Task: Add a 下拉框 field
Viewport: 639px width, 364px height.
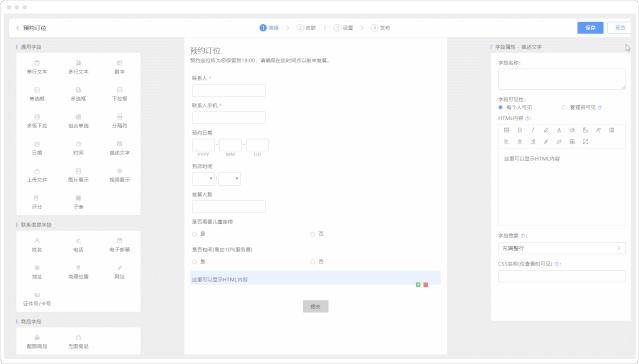Action: point(119,94)
